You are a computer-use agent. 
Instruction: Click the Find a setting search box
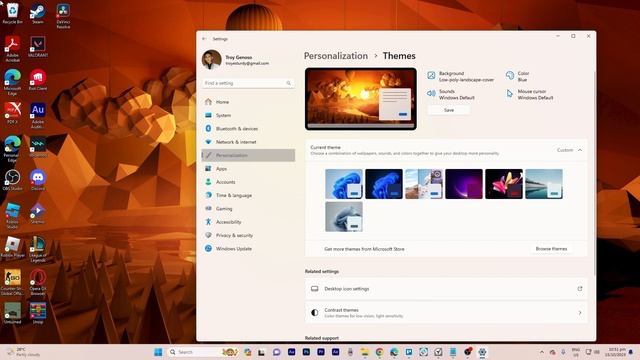click(248, 83)
